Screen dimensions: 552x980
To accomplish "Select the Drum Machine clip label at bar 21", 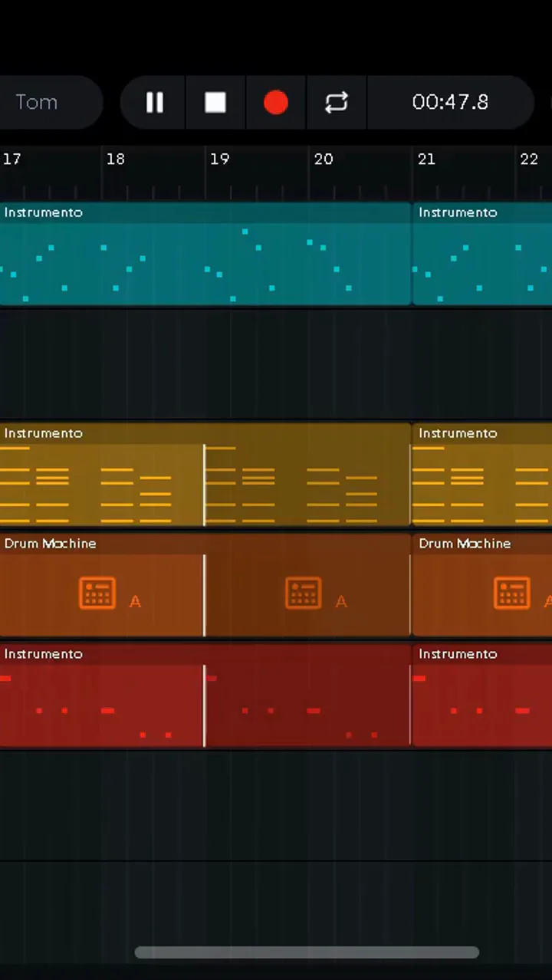I will tap(465, 544).
